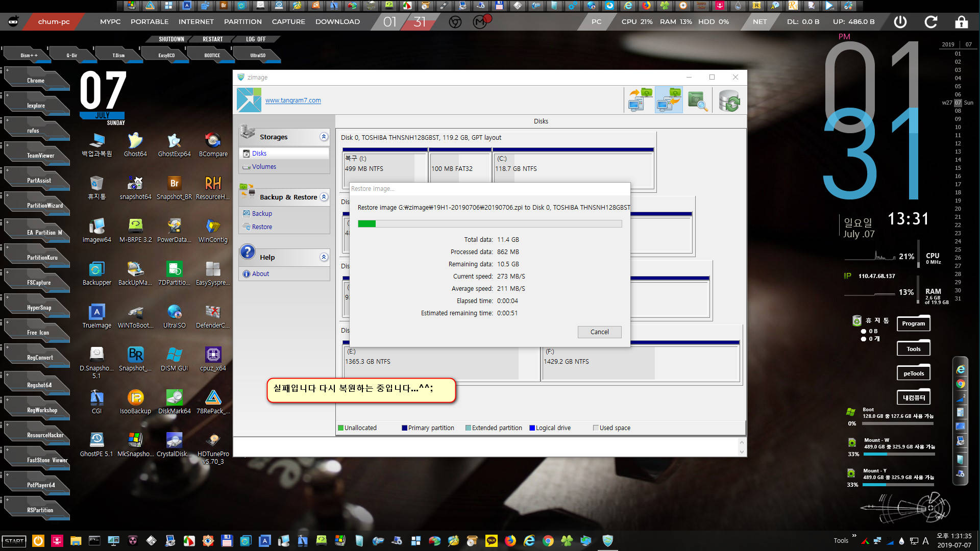The width and height of the screenshot is (980, 551).
Task: Open the PARTITION top menu
Action: [243, 22]
